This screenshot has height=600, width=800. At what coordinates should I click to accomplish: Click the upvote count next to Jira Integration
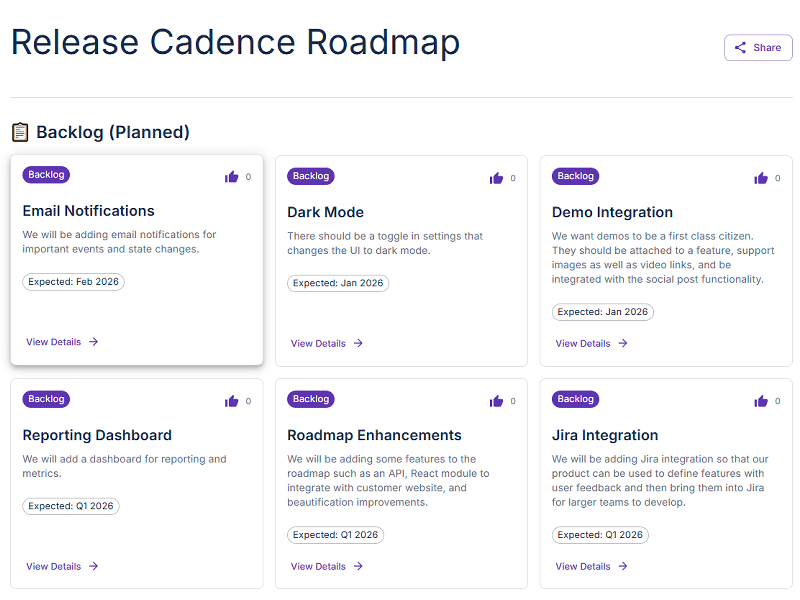pos(777,400)
